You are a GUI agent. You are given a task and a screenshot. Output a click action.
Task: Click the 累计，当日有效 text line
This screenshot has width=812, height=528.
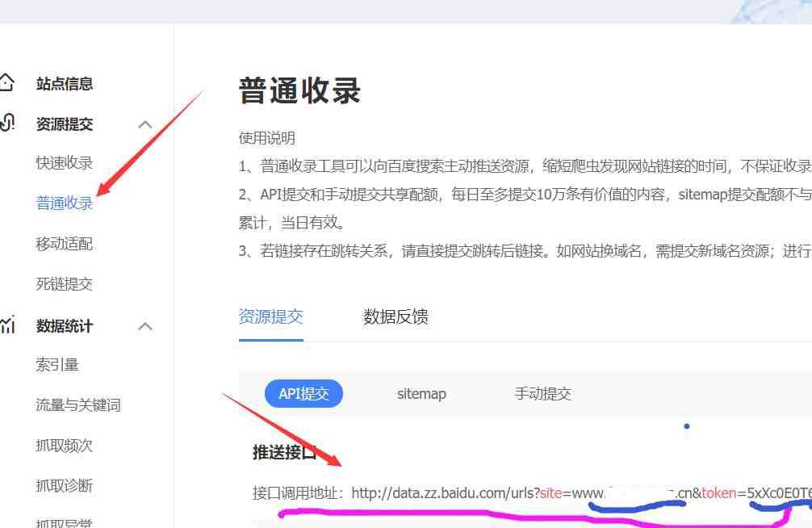click(x=291, y=223)
